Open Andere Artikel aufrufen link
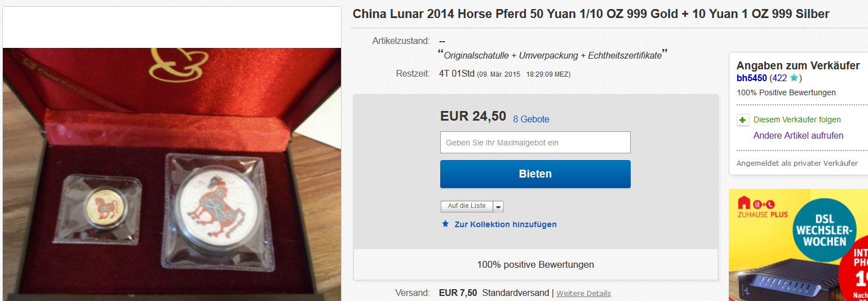 coord(798,135)
